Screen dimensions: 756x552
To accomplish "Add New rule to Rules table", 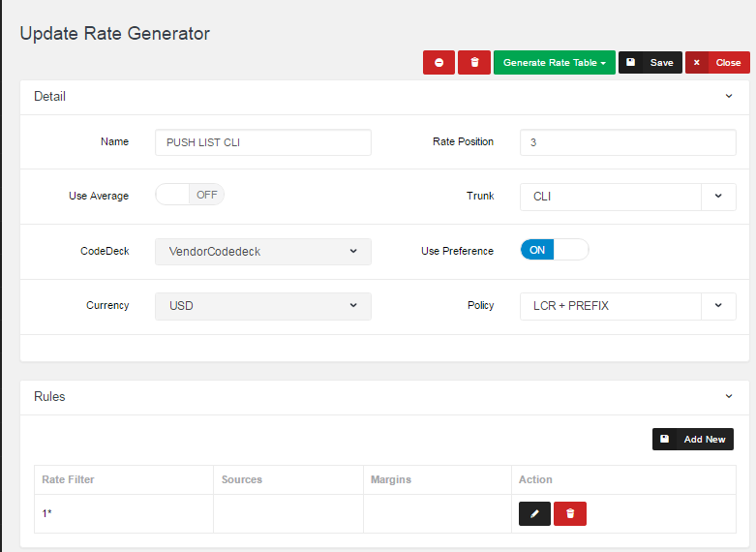I will tap(692, 440).
